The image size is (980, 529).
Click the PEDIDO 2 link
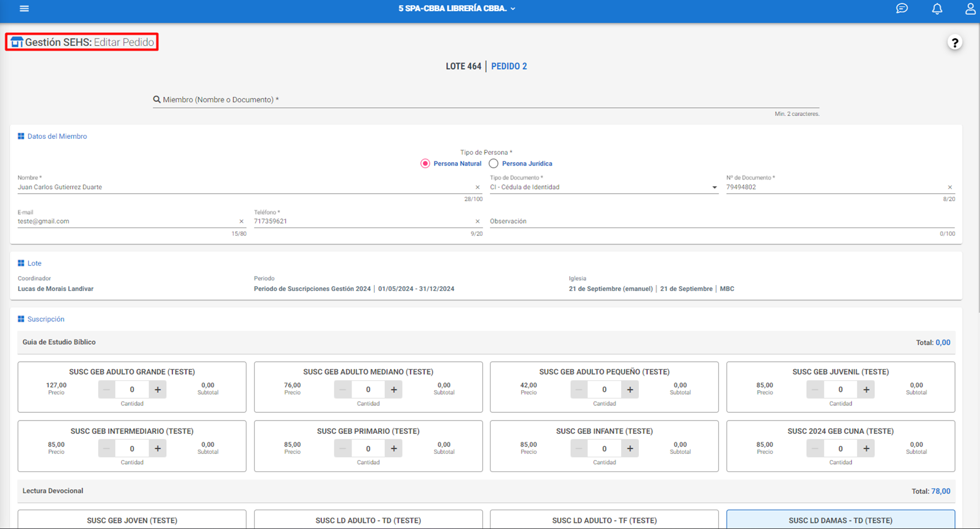coord(509,66)
